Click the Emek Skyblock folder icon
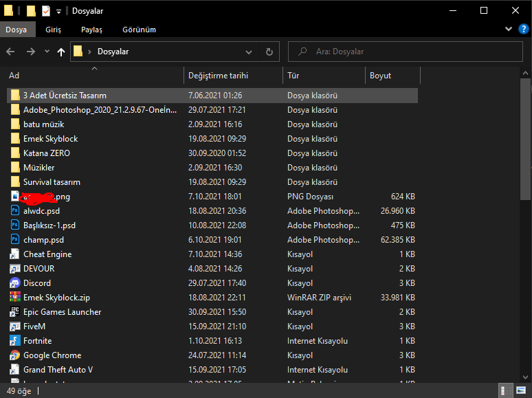Viewport: 532px width, 398px height. [x=15, y=138]
